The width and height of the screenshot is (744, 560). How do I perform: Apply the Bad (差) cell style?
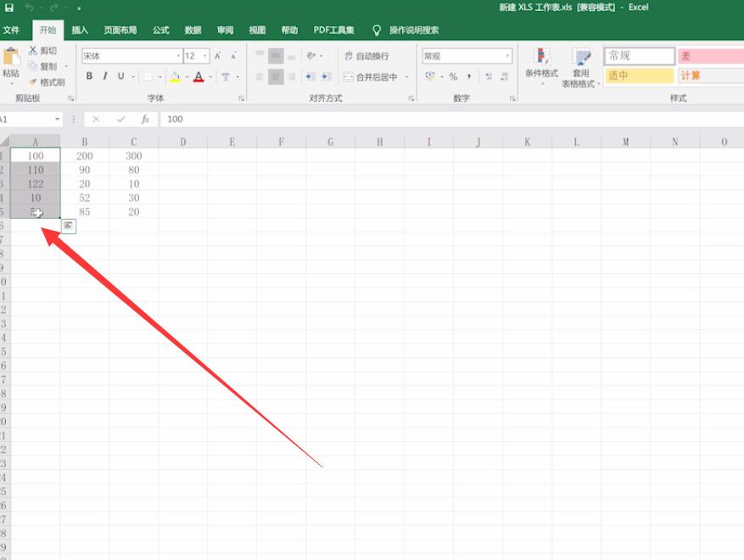tap(710, 56)
